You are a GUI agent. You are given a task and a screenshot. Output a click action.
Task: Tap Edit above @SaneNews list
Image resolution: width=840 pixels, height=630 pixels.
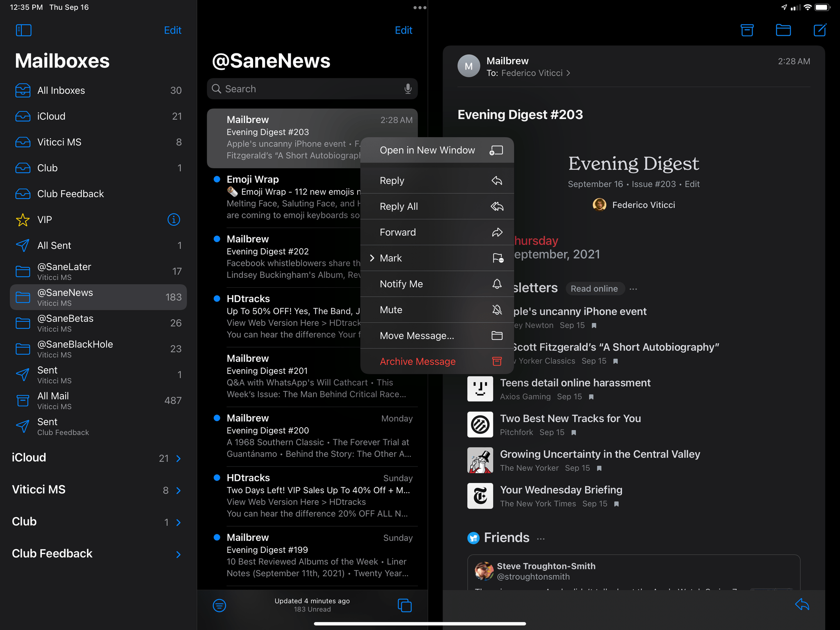[x=404, y=30]
